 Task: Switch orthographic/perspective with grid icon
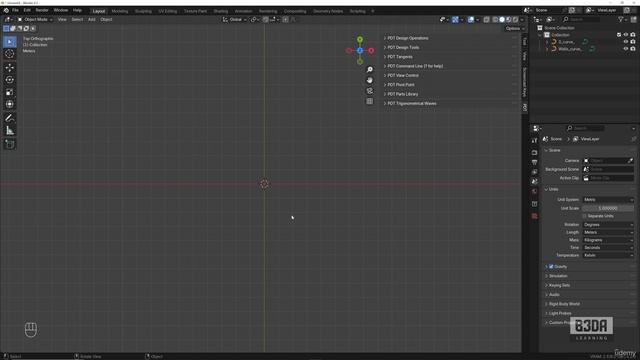pos(369,101)
